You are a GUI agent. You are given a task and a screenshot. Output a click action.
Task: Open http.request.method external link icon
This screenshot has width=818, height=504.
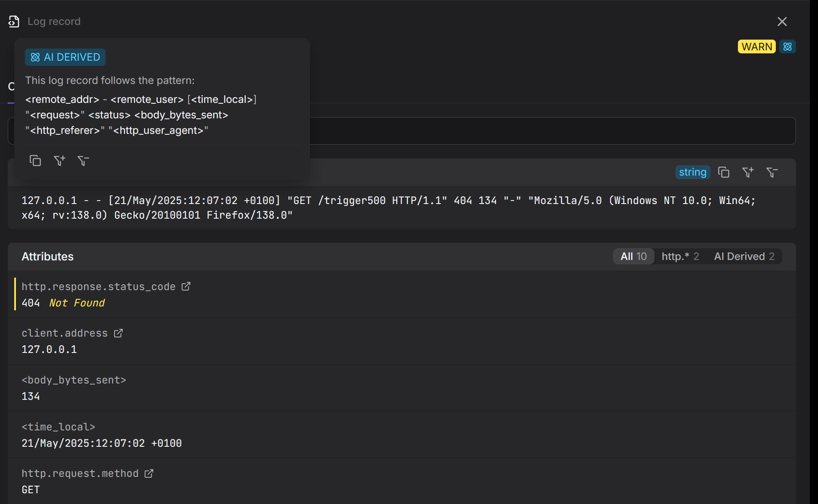tap(149, 473)
